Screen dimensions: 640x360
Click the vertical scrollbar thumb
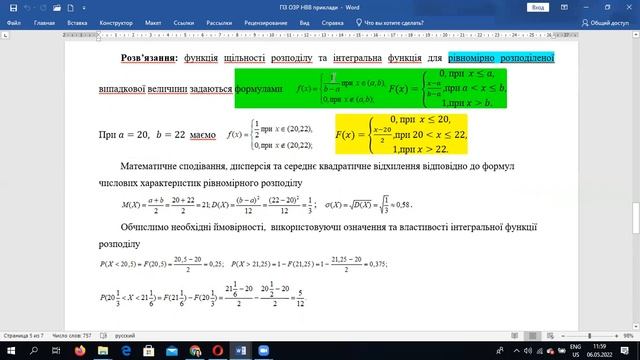(x=636, y=218)
